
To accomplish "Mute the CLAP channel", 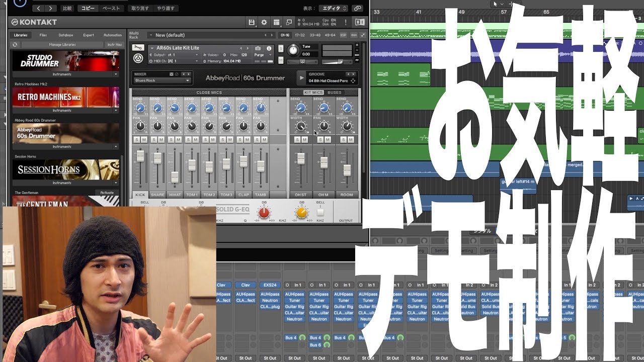I will click(247, 139).
